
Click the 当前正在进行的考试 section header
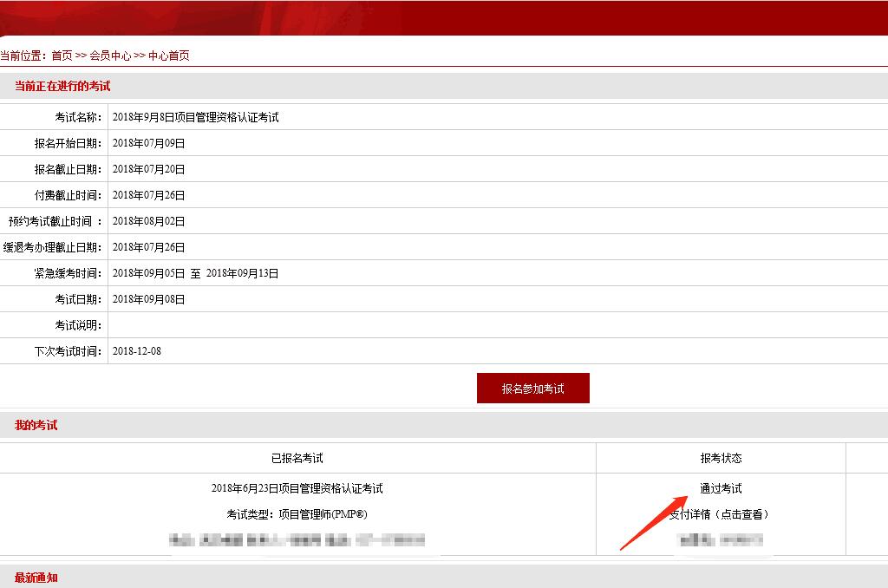pyautogui.click(x=62, y=86)
